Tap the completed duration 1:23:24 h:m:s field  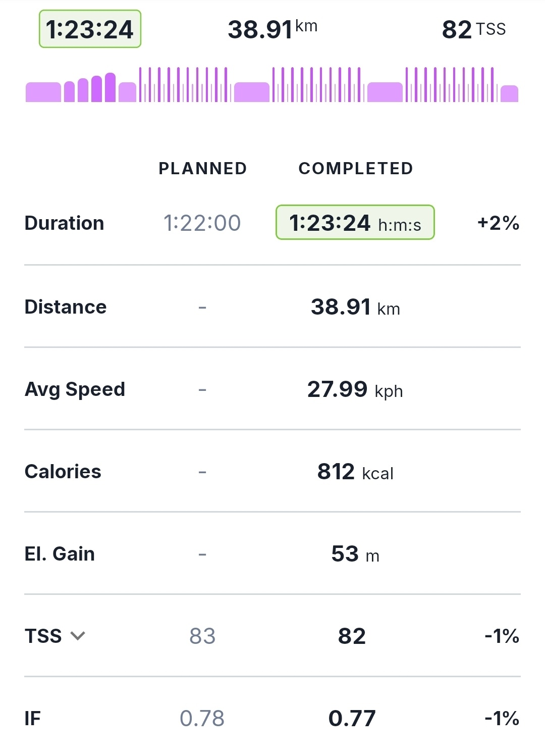pyautogui.click(x=355, y=223)
